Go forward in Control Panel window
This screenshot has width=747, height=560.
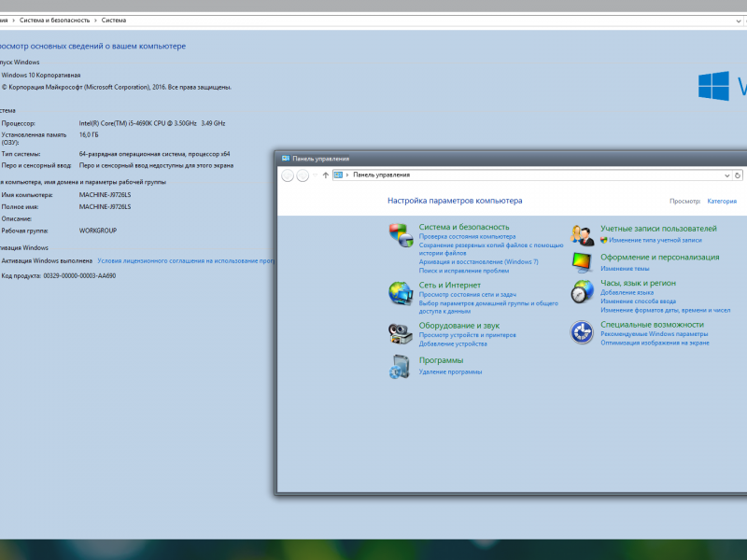click(x=303, y=175)
